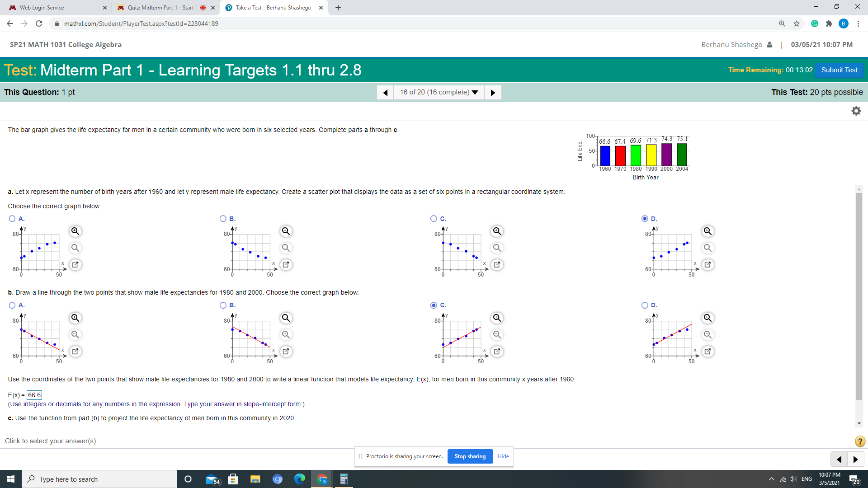
Task: Open Chrome's three-dot menu
Action: 858,24
